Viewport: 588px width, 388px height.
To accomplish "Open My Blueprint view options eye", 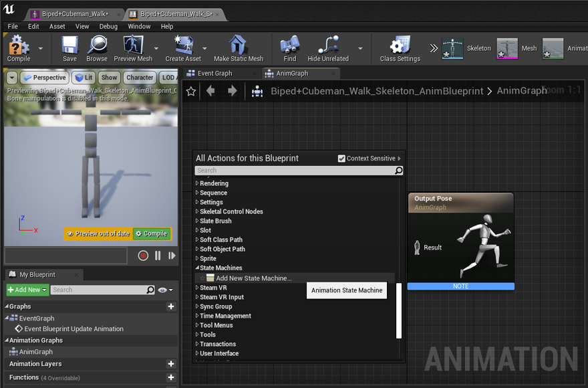I will pyautogui.click(x=165, y=290).
